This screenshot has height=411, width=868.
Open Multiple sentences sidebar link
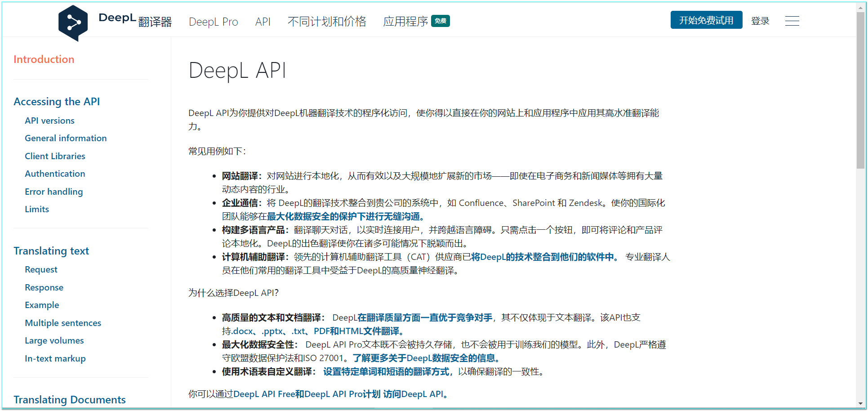pyautogui.click(x=63, y=323)
